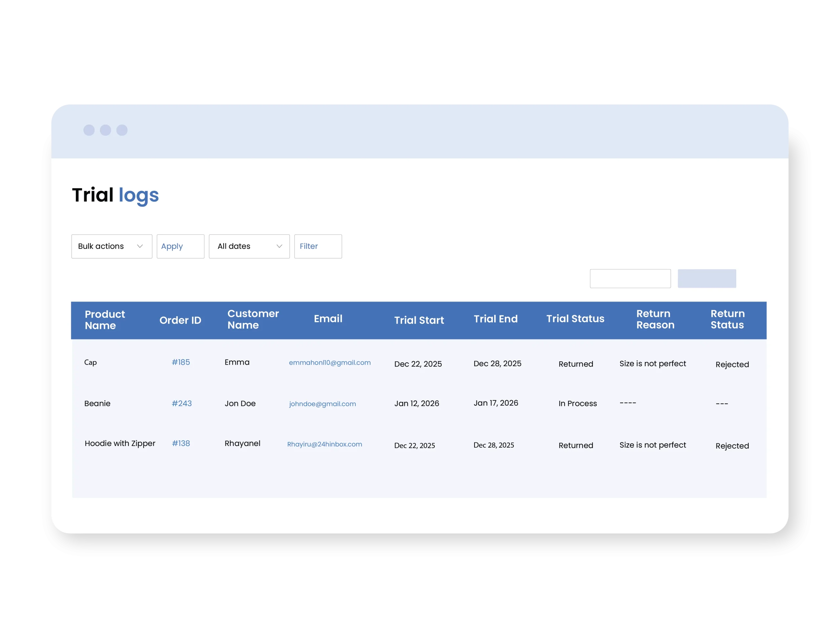Open the Bulk actions dropdown

tap(112, 246)
